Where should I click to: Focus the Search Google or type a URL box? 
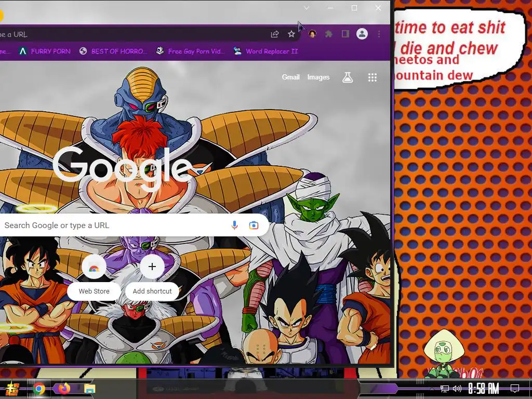point(134,225)
